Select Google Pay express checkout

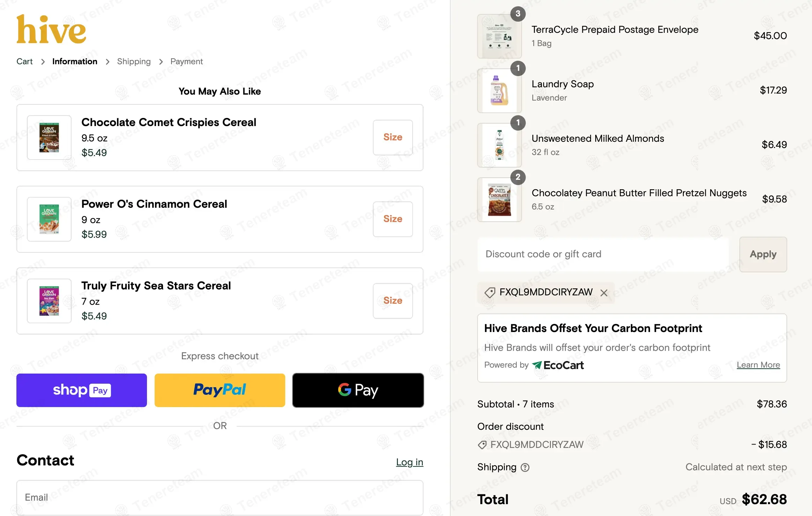358,390
